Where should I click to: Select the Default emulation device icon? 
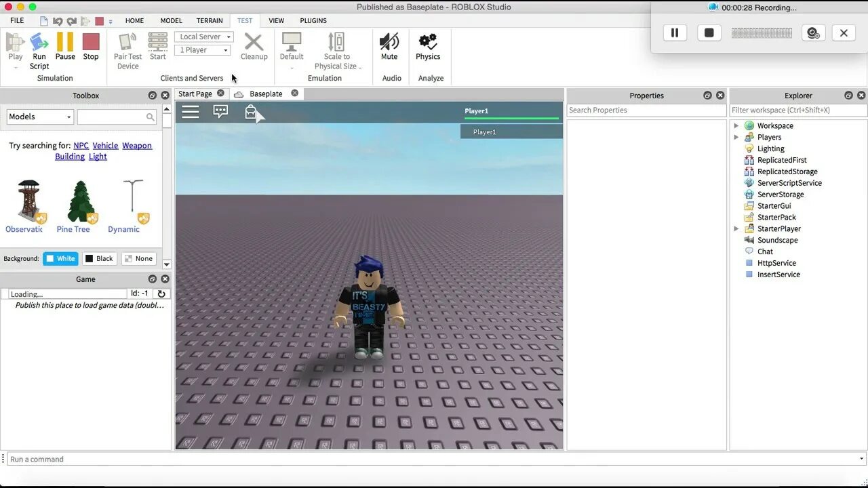pos(292,42)
